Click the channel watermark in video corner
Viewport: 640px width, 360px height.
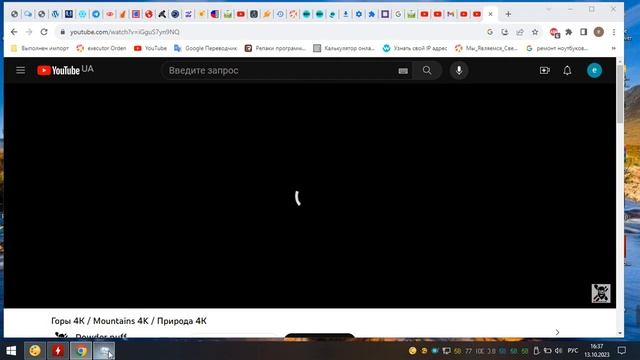[601, 293]
